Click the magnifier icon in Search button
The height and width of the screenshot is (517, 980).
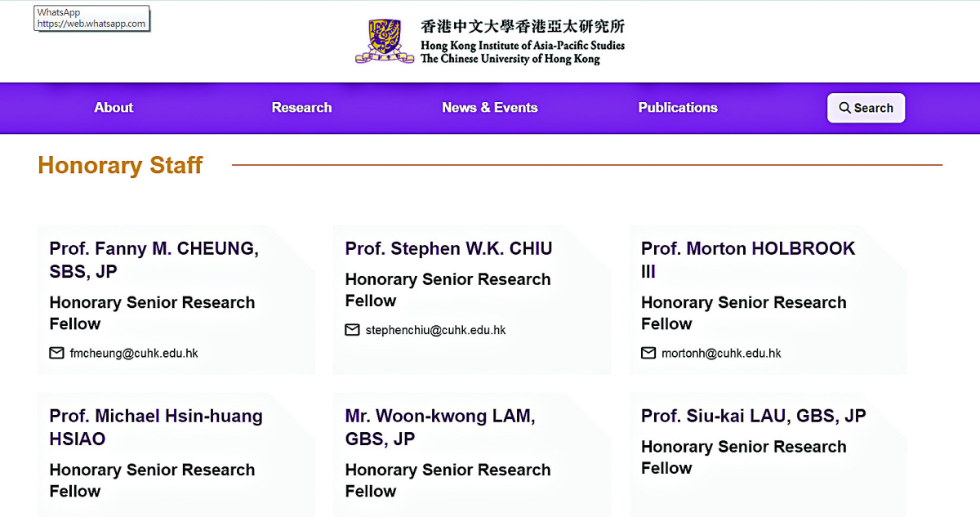click(x=845, y=108)
